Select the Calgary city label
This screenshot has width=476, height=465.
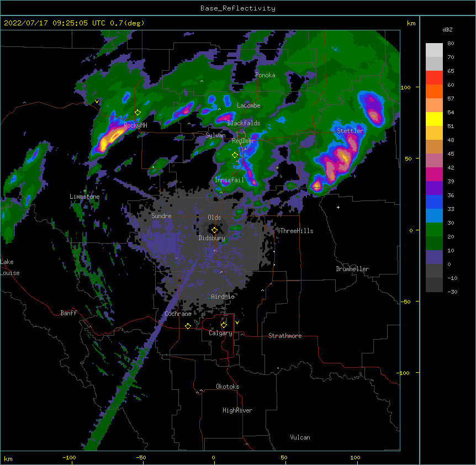pos(220,333)
